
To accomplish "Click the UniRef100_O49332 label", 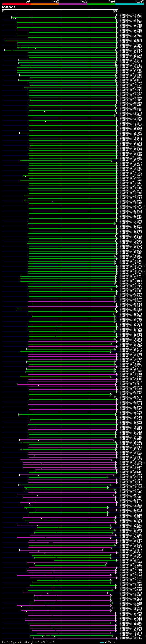I will 131,324.
